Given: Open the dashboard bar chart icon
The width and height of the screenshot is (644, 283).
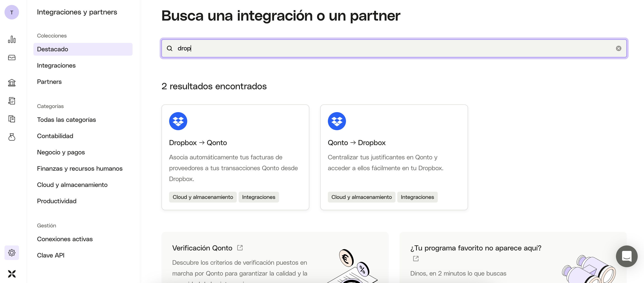Looking at the screenshot, I should (12, 40).
